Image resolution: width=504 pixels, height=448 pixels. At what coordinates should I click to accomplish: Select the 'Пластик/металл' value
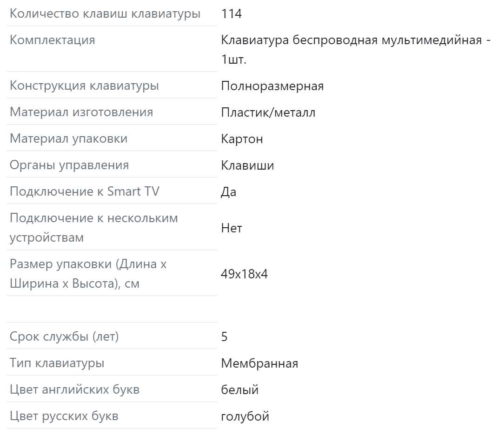tap(268, 112)
